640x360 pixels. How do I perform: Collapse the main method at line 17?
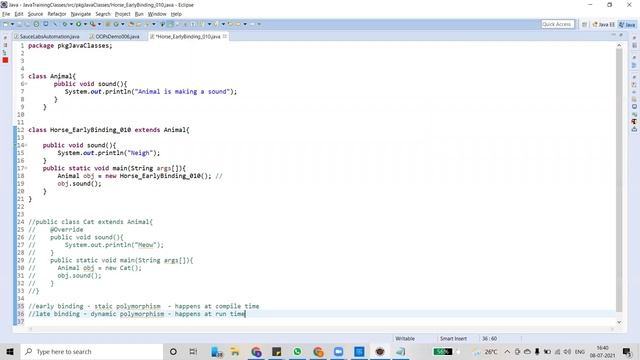point(26,168)
